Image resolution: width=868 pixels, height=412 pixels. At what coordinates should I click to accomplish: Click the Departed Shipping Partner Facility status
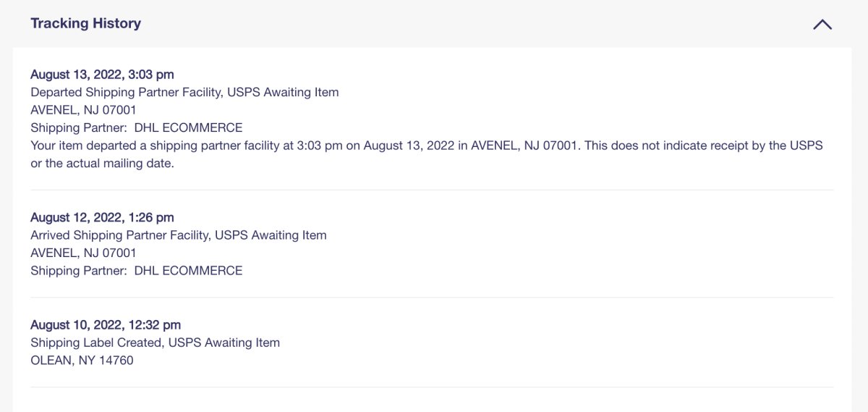coord(184,92)
